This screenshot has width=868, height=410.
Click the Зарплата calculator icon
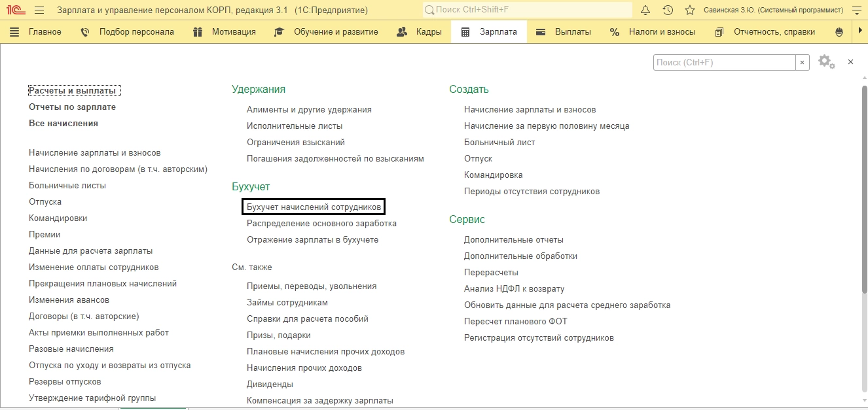(465, 32)
